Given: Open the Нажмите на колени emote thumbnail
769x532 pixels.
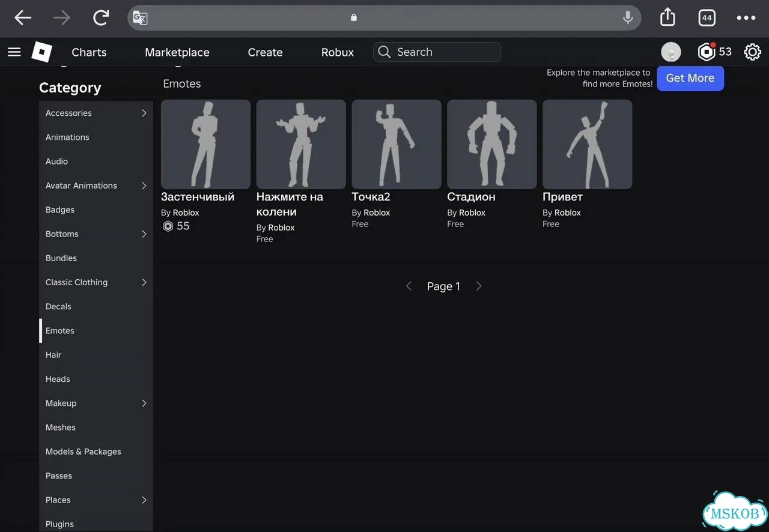Looking at the screenshot, I should (x=301, y=144).
